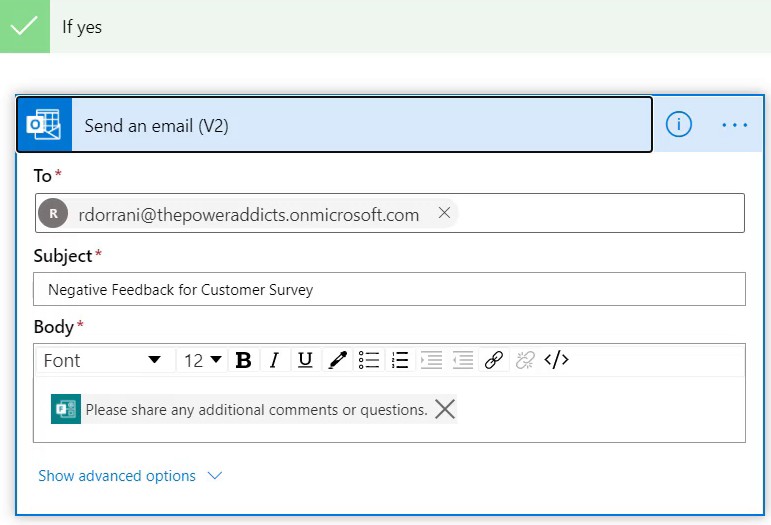
Task: Open the info icon for the email action
Action: coord(679,124)
